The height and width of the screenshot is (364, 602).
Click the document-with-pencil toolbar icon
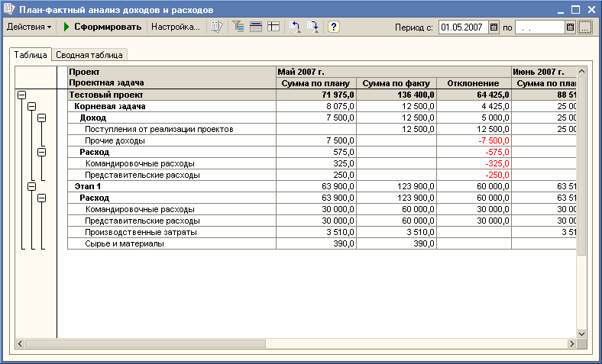click(216, 27)
